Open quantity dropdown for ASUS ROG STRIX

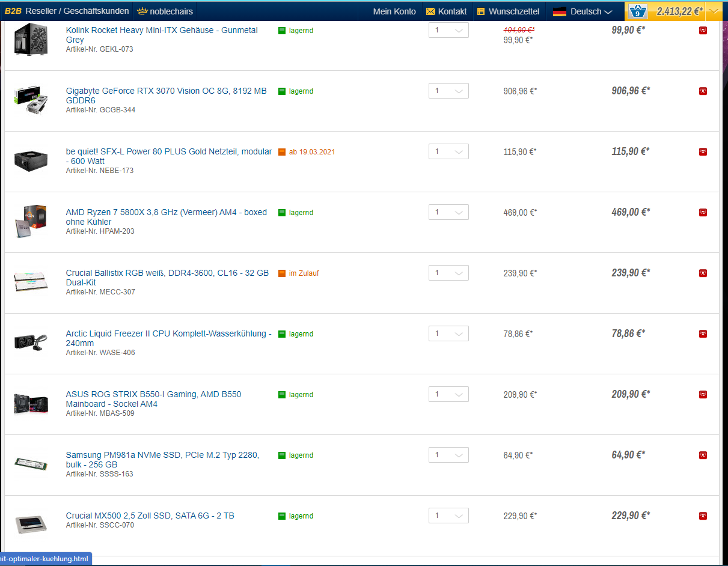(x=448, y=394)
